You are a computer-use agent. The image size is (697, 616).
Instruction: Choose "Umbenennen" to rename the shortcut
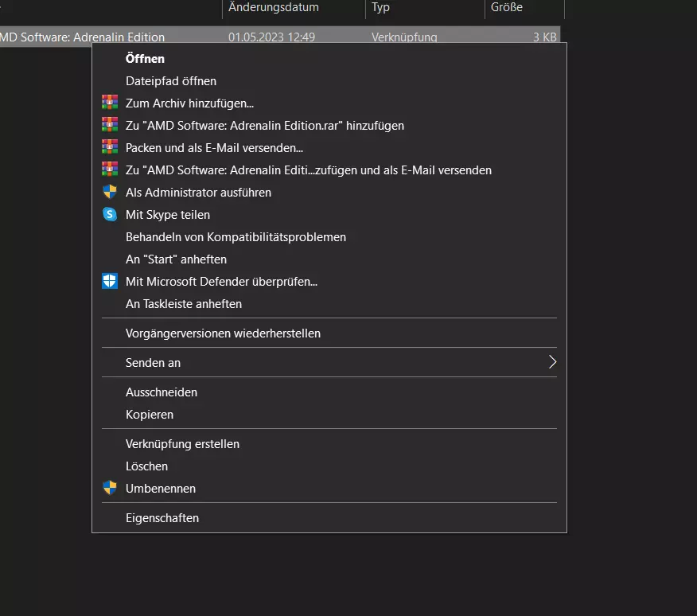coord(329,489)
